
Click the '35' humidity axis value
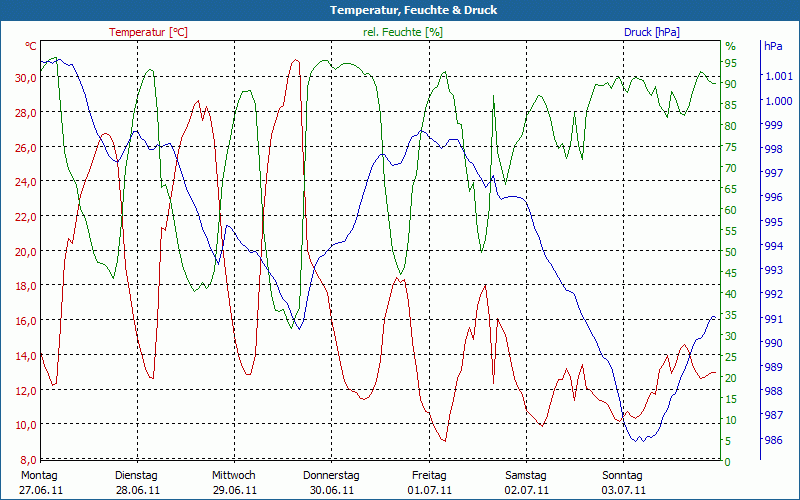pyautogui.click(x=731, y=315)
